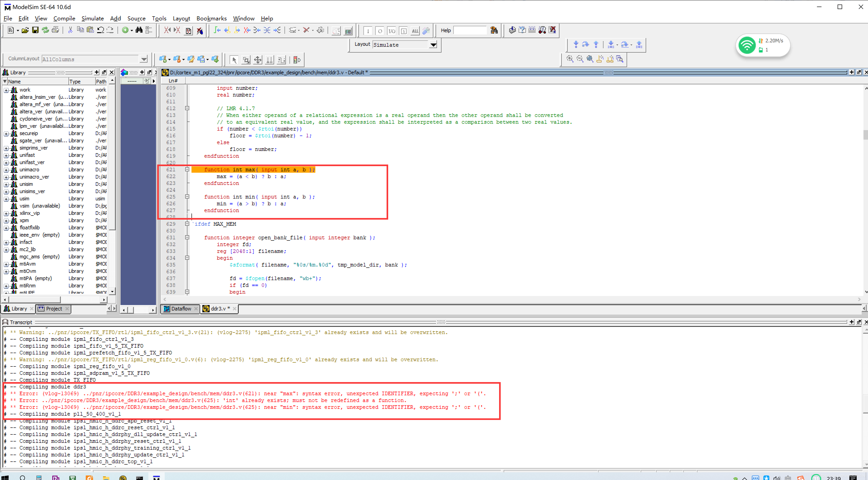The width and height of the screenshot is (868, 480).
Task: Collapse function max fold marker at line 621
Action: (x=187, y=170)
